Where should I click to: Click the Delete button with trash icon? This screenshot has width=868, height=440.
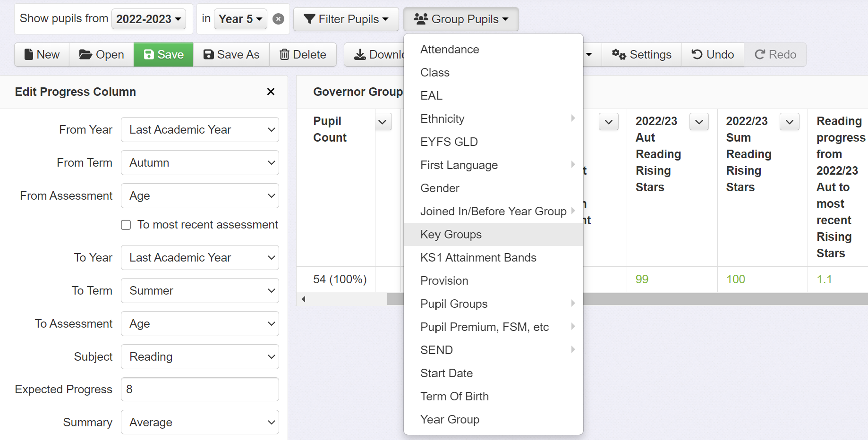[303, 55]
